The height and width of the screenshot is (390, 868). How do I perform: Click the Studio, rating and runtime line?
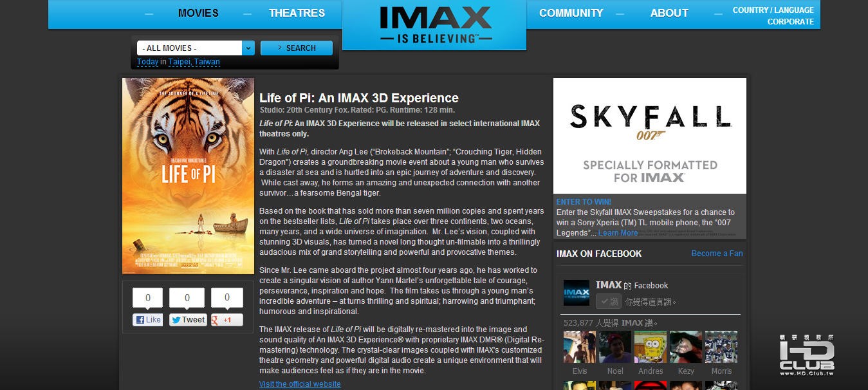[357, 110]
